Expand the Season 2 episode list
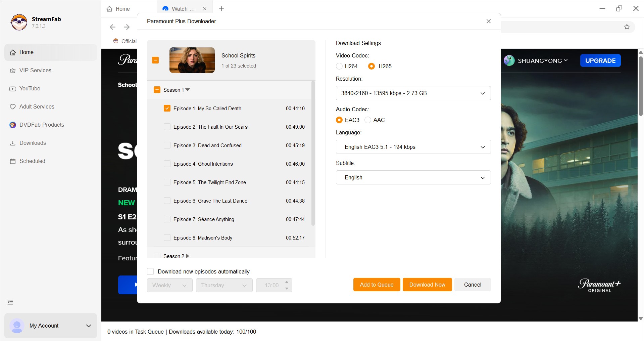 point(188,256)
